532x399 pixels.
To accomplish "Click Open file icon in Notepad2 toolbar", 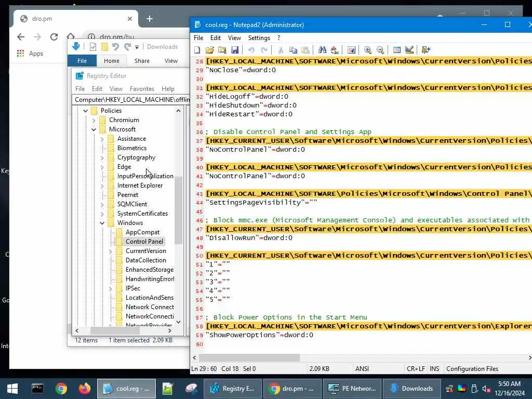I will coord(210,50).
